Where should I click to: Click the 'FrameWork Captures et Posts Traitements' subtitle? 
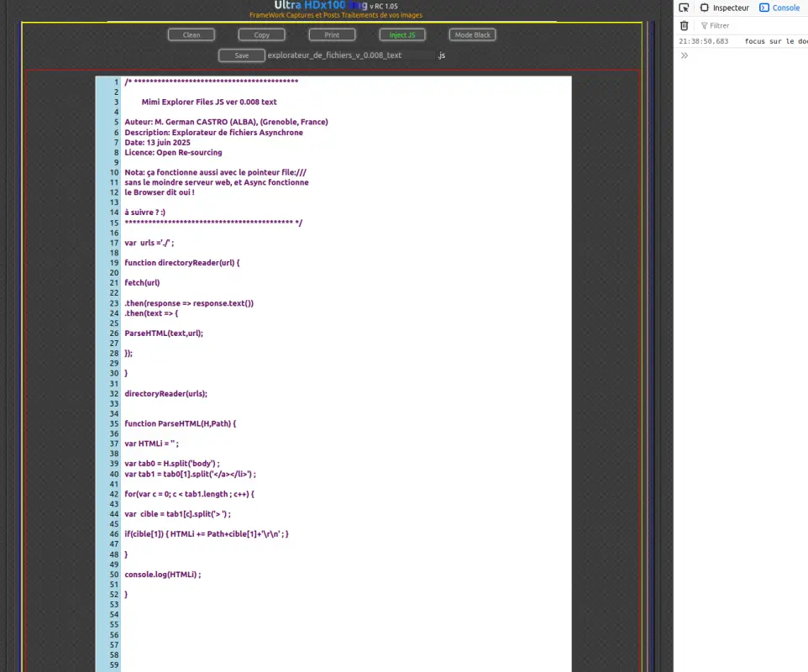pos(336,15)
